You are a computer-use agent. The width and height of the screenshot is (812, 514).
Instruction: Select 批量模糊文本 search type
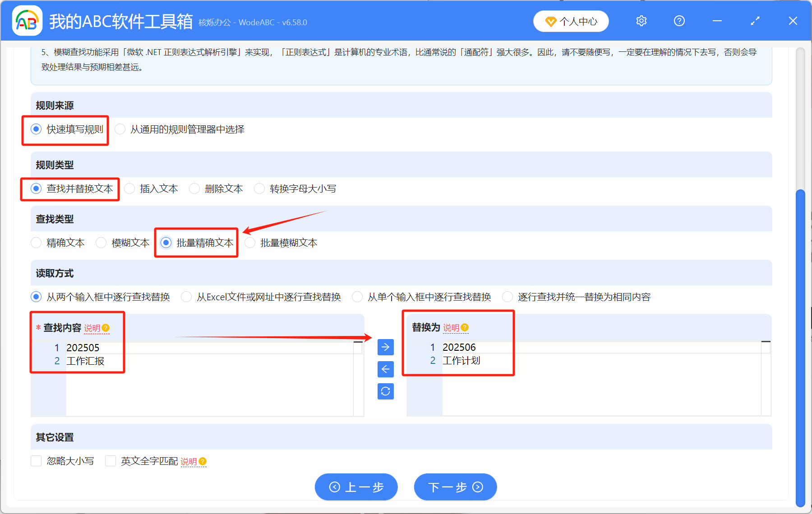(x=250, y=243)
